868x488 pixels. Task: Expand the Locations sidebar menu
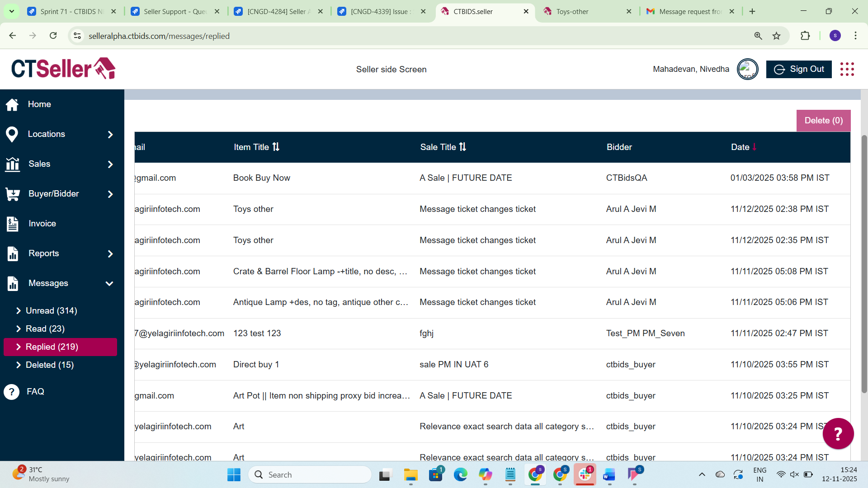click(110, 134)
